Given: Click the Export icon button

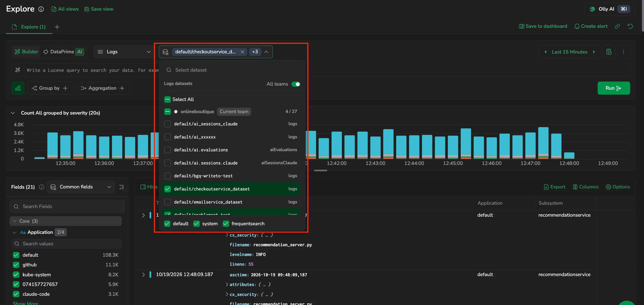Looking at the screenshot, I should [x=554, y=187].
